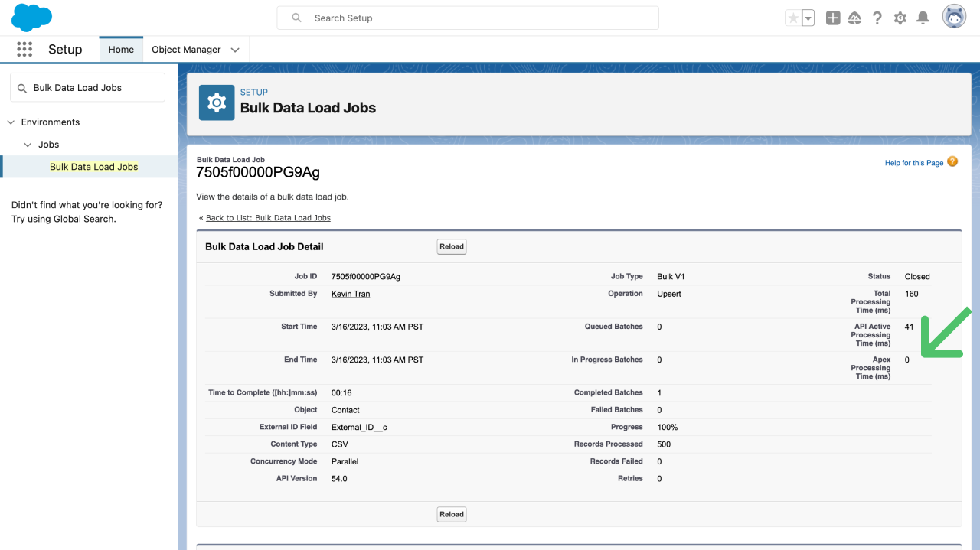Click the External_ID__c field value
Viewport: 980px width, 550px height.
point(359,427)
